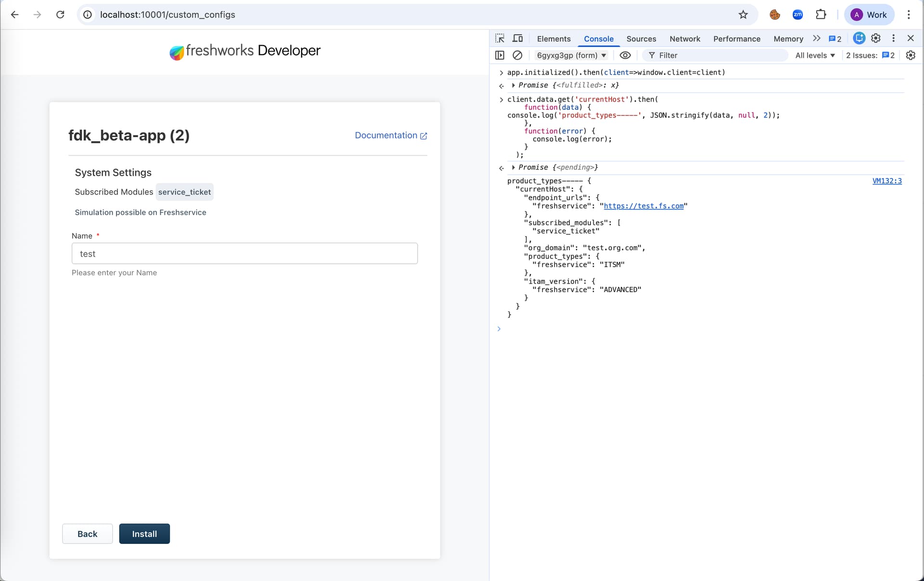
Task: Clear the console with the clear icon
Action: (517, 55)
